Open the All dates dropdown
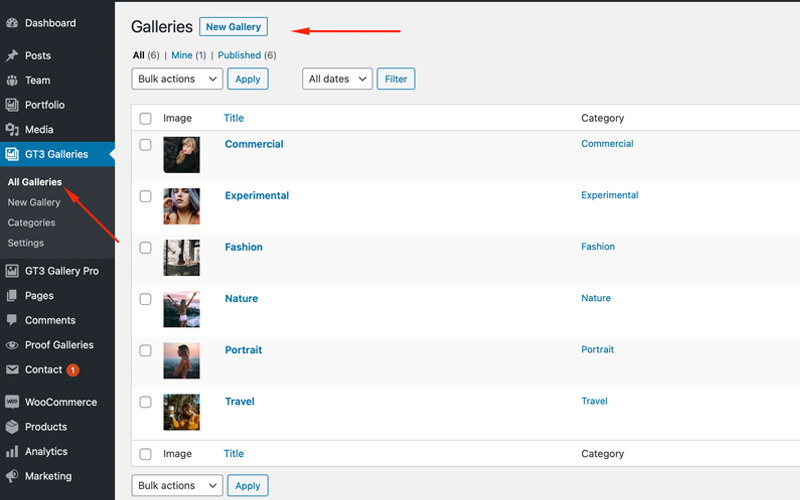The height and width of the screenshot is (500, 800). [x=337, y=79]
